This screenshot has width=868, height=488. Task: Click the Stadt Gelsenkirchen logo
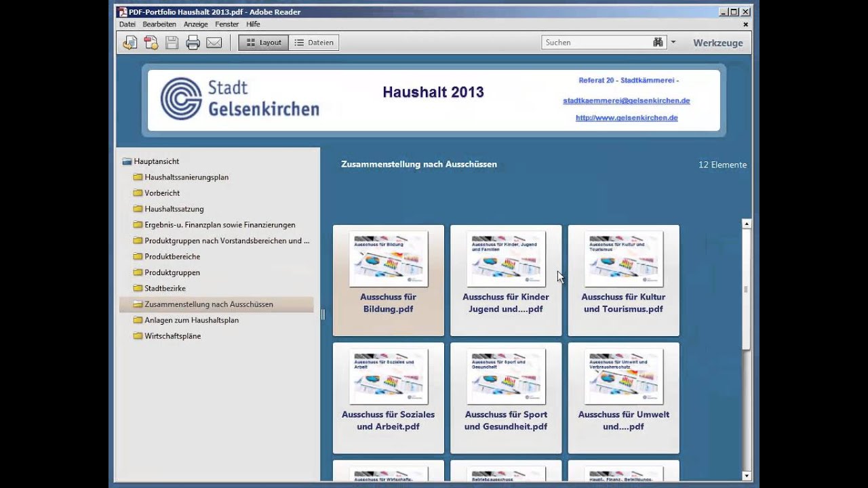pyautogui.click(x=239, y=99)
